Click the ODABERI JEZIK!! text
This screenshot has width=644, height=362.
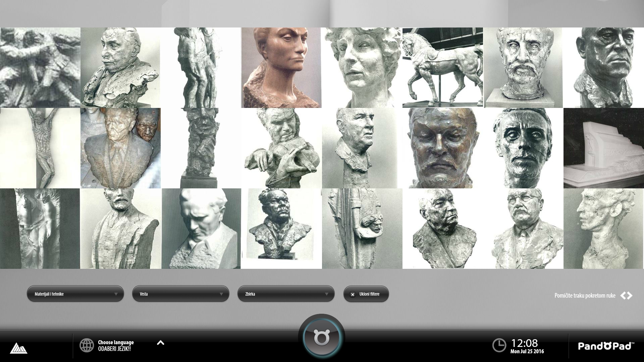coord(114,349)
